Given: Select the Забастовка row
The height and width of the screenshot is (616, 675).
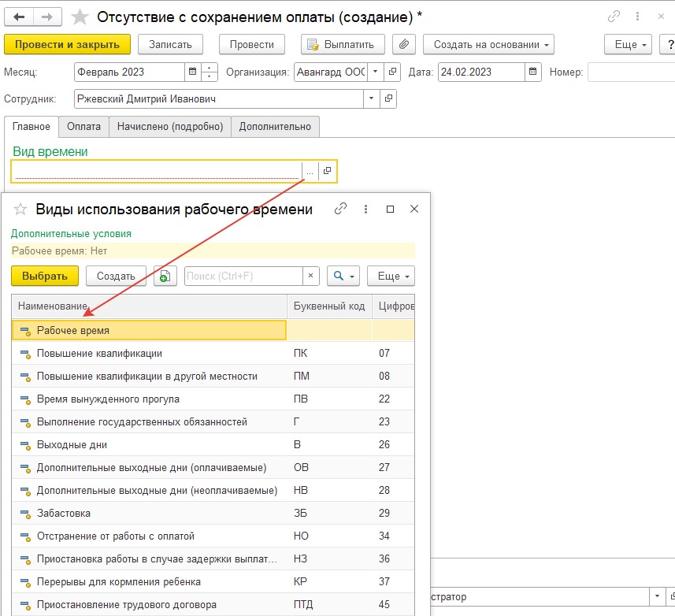Looking at the screenshot, I should [213, 513].
